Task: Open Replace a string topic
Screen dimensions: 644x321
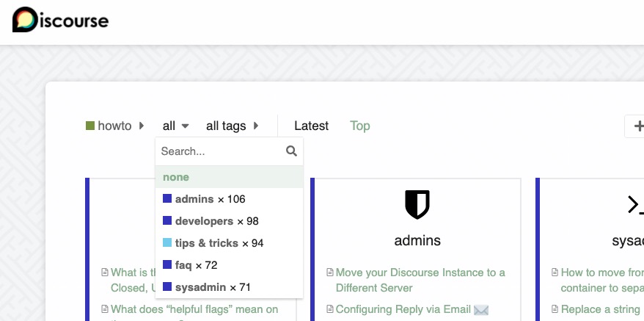Action: (601, 309)
